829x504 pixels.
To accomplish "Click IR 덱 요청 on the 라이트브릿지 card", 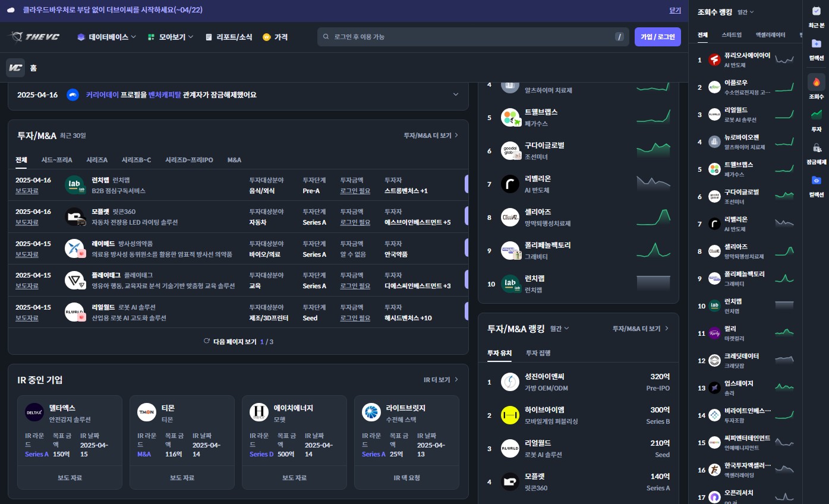I will [406, 478].
